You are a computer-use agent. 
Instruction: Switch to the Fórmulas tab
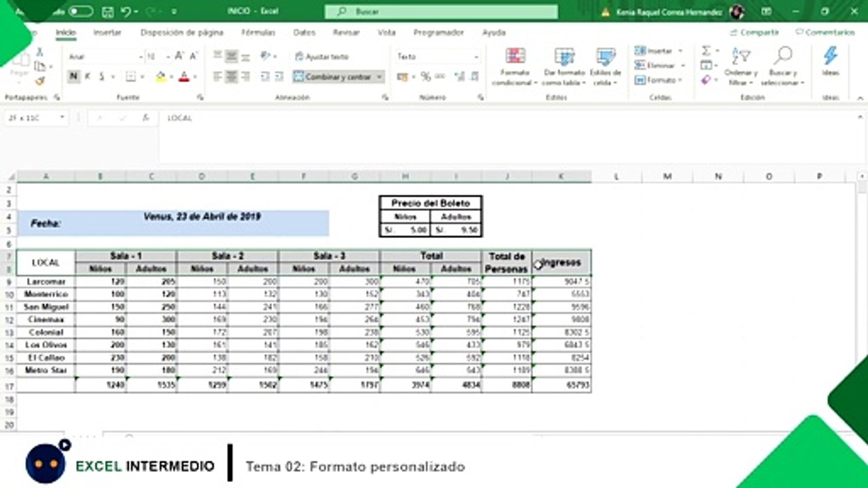[x=258, y=33]
